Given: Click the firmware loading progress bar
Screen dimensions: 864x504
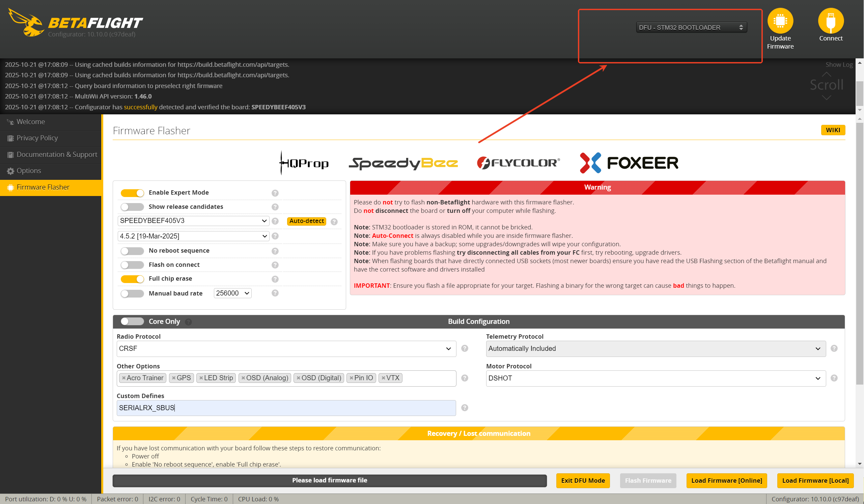Looking at the screenshot, I should tap(329, 480).
